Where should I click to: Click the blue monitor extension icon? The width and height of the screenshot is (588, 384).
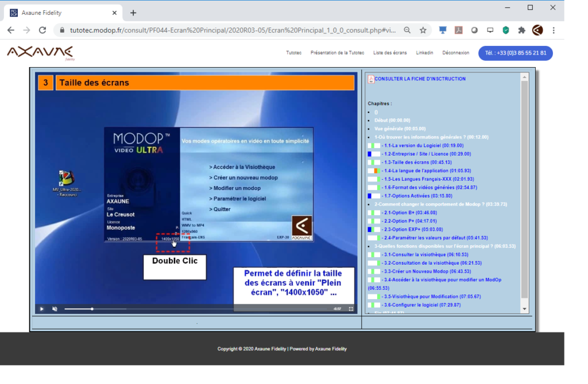click(x=443, y=30)
